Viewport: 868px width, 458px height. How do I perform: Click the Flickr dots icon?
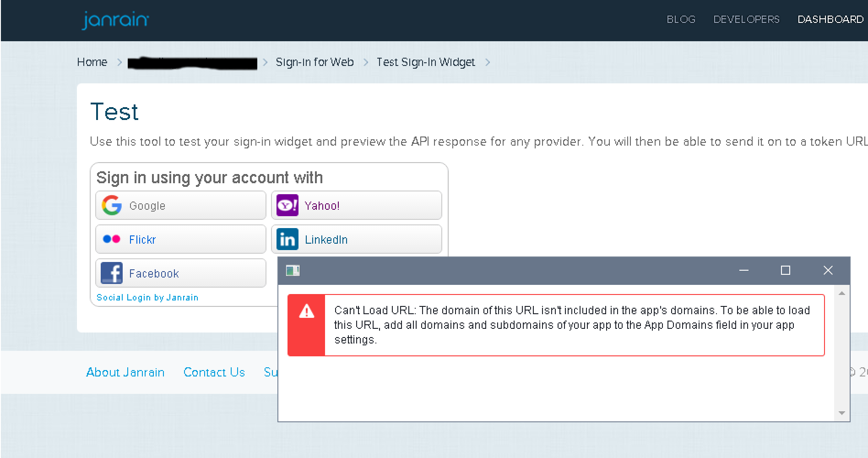click(x=112, y=239)
